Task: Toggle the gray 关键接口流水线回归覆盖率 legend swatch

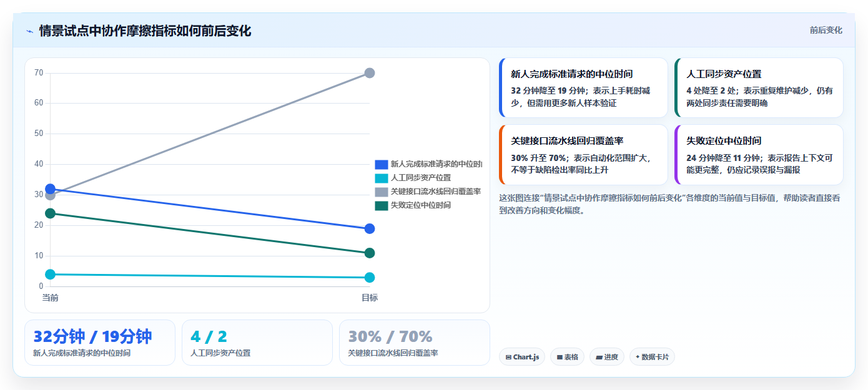Action: point(382,192)
